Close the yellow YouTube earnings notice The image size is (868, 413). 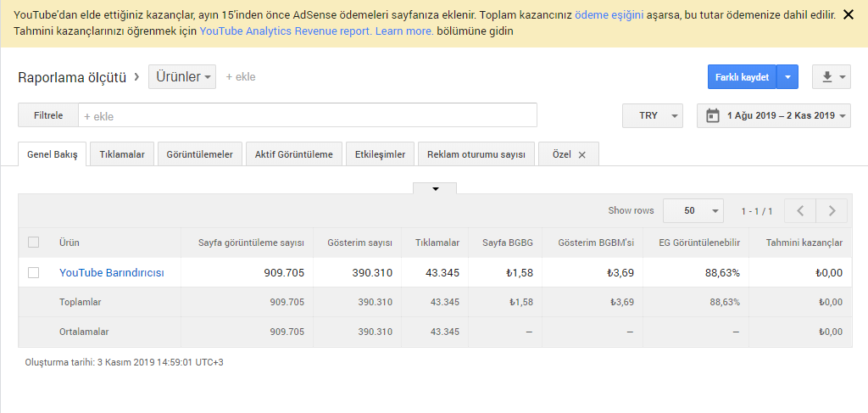[x=848, y=15]
